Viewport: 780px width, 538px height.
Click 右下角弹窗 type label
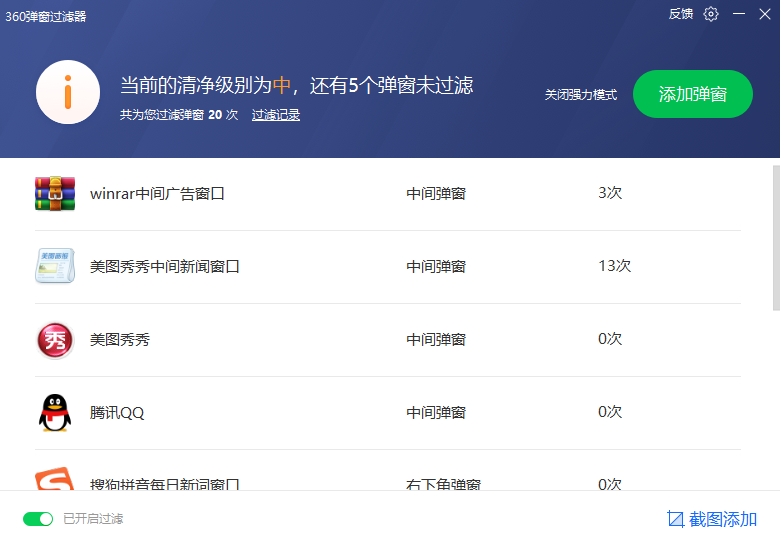[443, 484]
